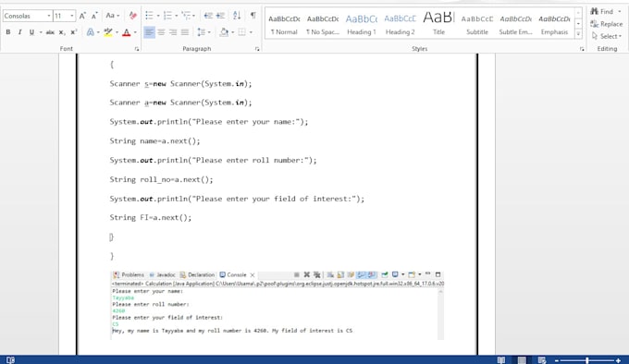Open shading color dropdown arrow
The height and width of the screenshot is (364, 629).
tap(233, 32)
